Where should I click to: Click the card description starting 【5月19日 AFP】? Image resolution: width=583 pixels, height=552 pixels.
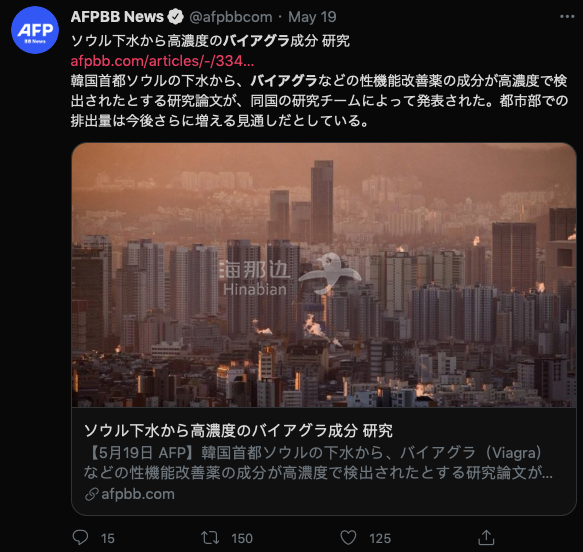(x=318, y=463)
